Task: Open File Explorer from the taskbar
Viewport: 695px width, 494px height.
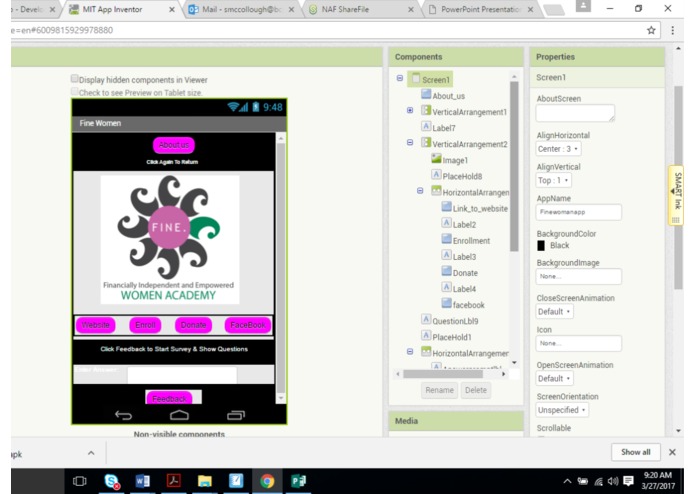Action: click(205, 481)
